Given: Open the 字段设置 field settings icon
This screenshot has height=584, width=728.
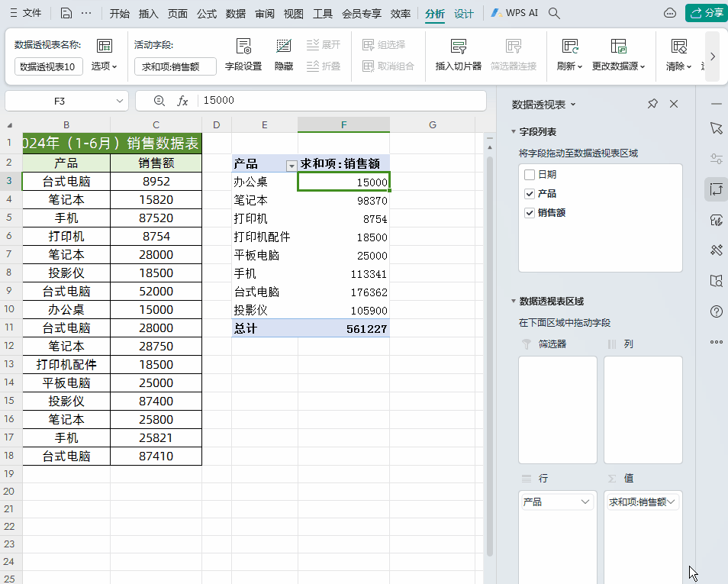Looking at the screenshot, I should tap(243, 47).
